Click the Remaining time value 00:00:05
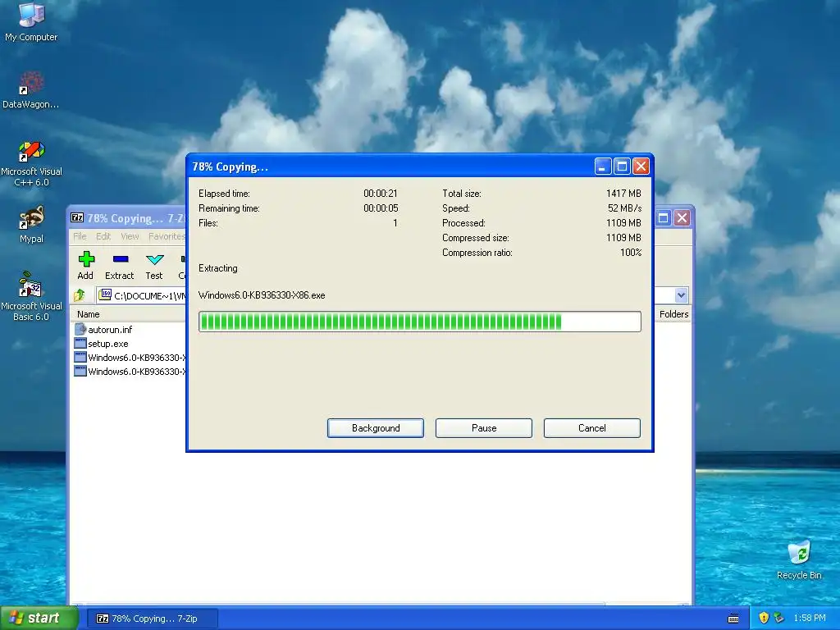This screenshot has height=630, width=840. [381, 208]
